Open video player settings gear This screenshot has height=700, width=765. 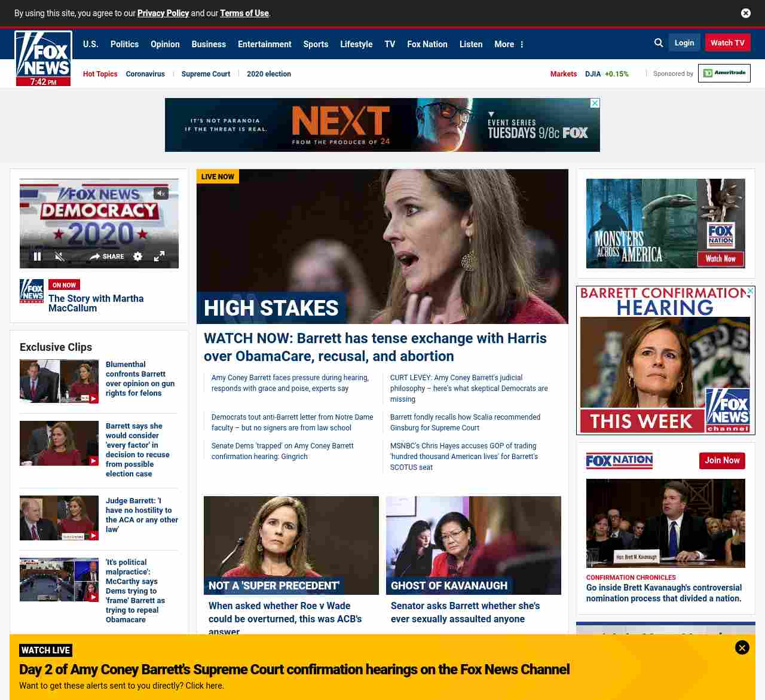(x=138, y=256)
